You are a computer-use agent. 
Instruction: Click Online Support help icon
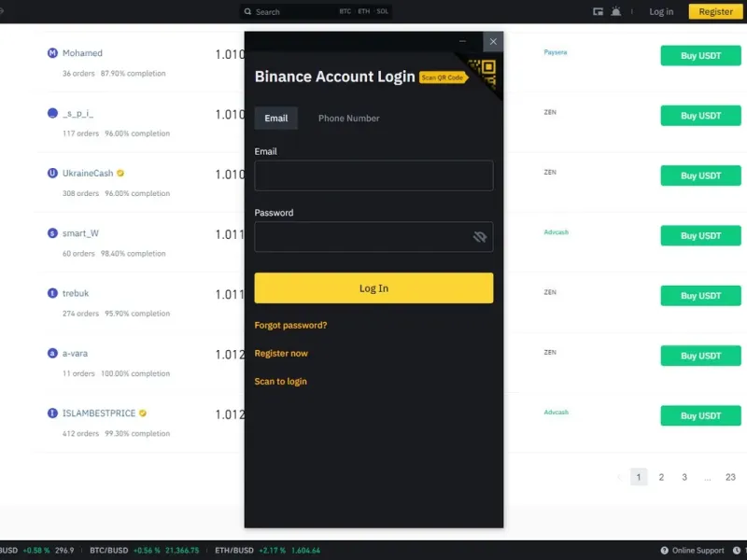[664, 551]
